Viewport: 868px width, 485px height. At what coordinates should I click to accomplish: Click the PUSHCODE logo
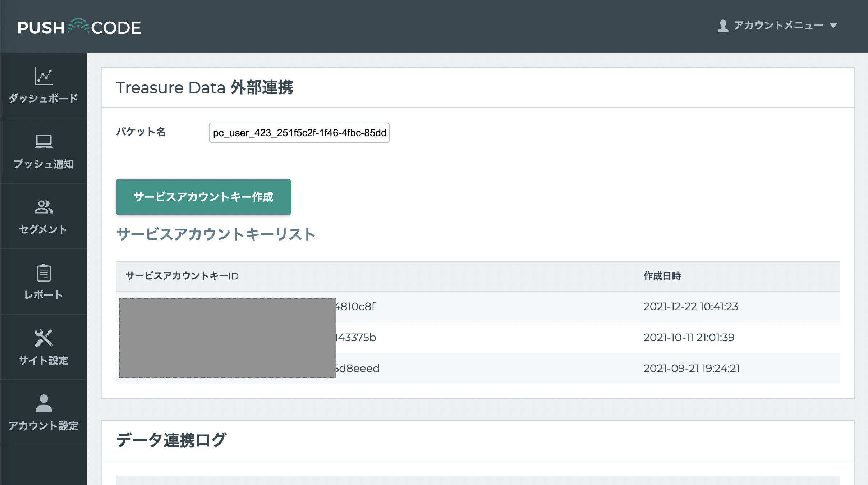79,27
